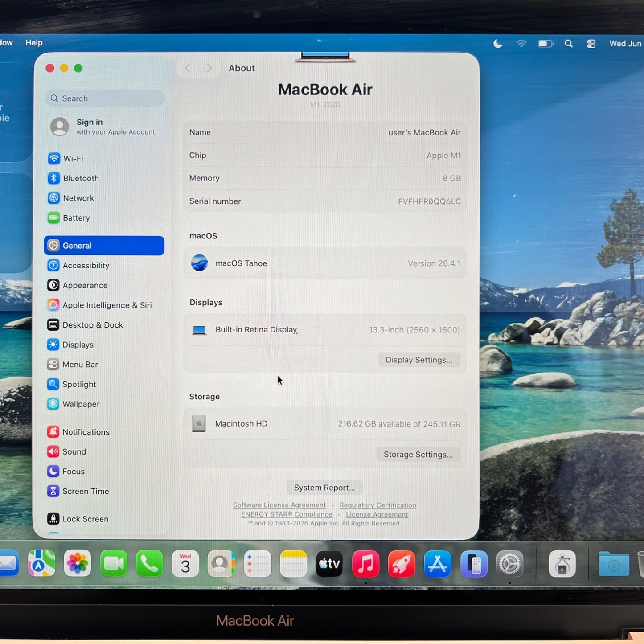Open the Apple TV app in Dock
644x644 pixels.
(x=329, y=563)
